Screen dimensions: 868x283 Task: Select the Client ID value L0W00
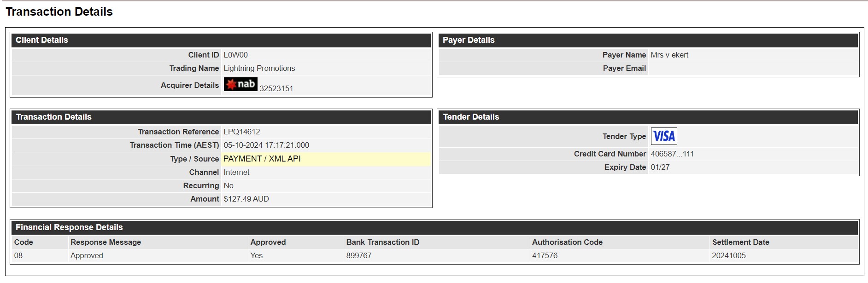236,55
